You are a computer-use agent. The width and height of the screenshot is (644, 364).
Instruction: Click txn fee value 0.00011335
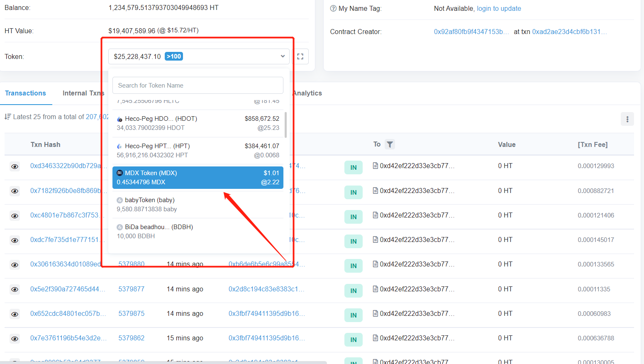pyautogui.click(x=594, y=289)
